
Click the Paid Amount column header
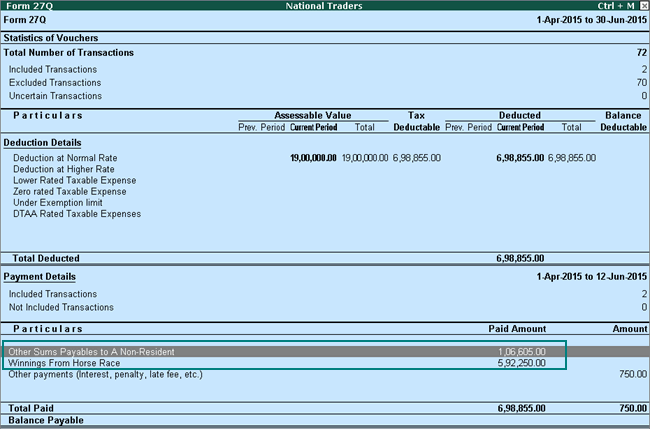[517, 329]
